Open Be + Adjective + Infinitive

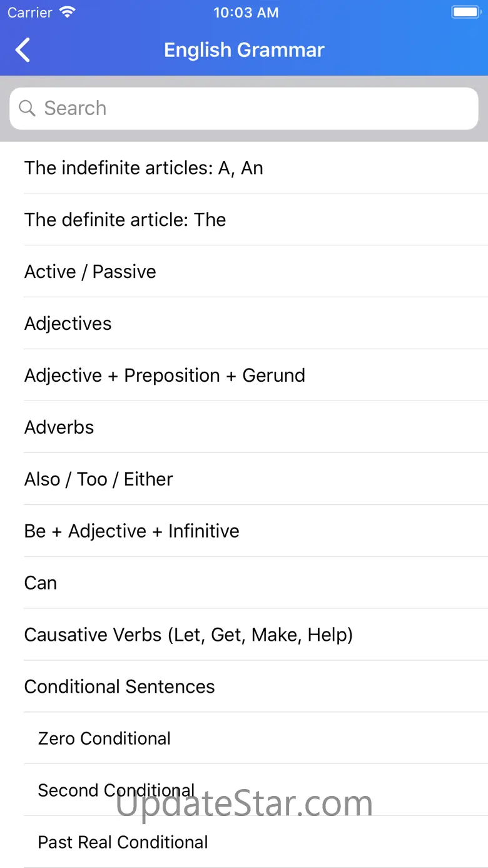click(131, 531)
